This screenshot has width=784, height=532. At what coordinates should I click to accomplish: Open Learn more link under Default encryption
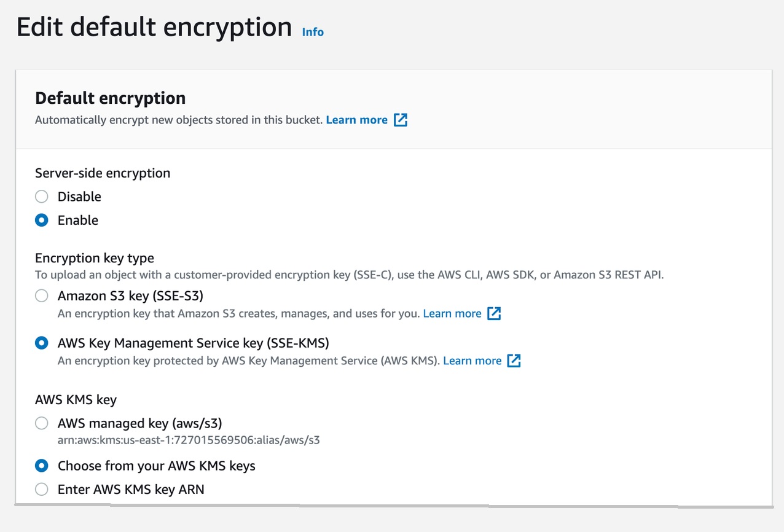pos(357,120)
